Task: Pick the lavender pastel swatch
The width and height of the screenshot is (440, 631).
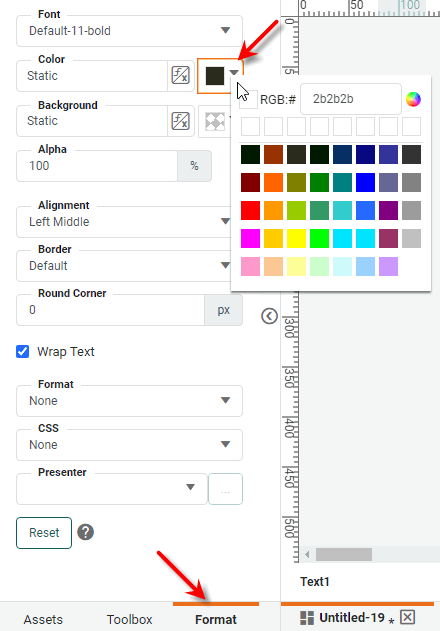Action: pyautogui.click(x=388, y=266)
